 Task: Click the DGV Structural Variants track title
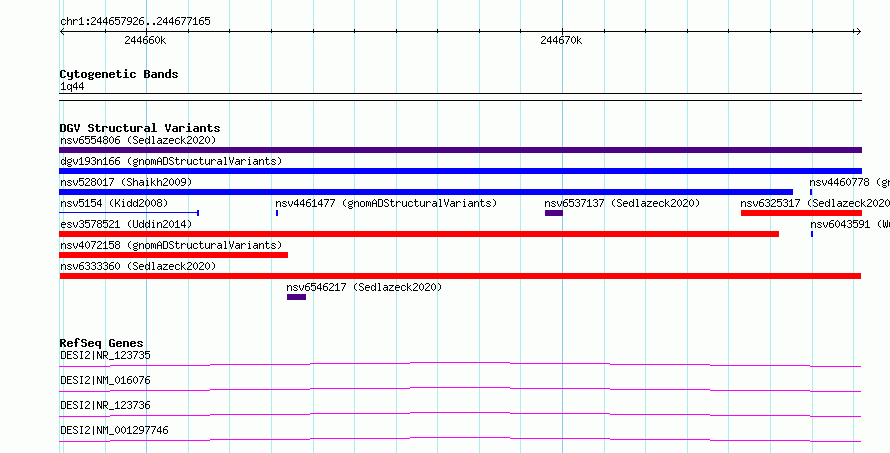(140, 128)
